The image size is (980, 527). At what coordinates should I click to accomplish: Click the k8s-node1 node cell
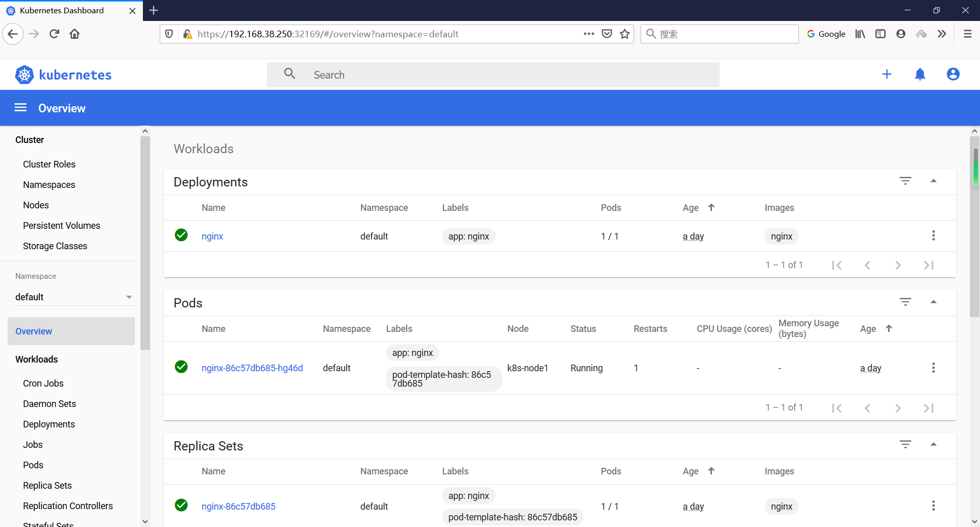point(527,368)
